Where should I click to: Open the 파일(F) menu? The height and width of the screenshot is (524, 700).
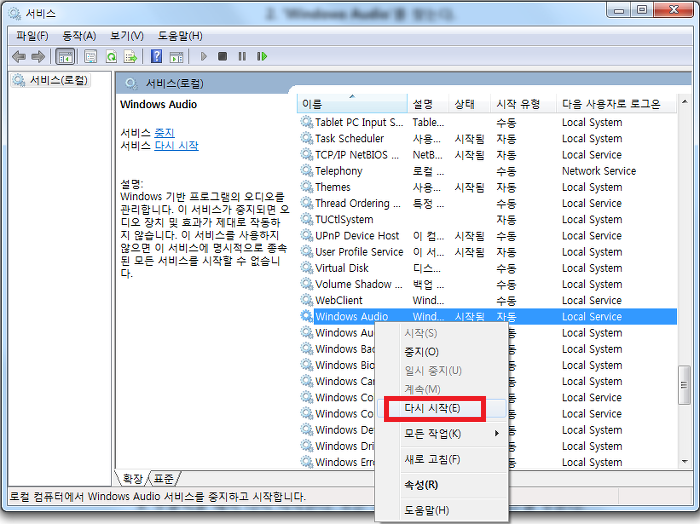(x=32, y=36)
